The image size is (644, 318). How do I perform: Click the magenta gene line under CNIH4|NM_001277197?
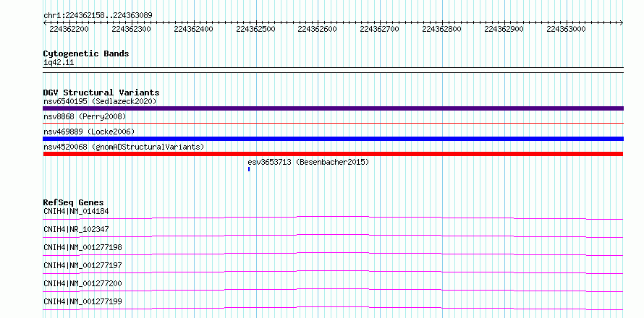(333, 272)
